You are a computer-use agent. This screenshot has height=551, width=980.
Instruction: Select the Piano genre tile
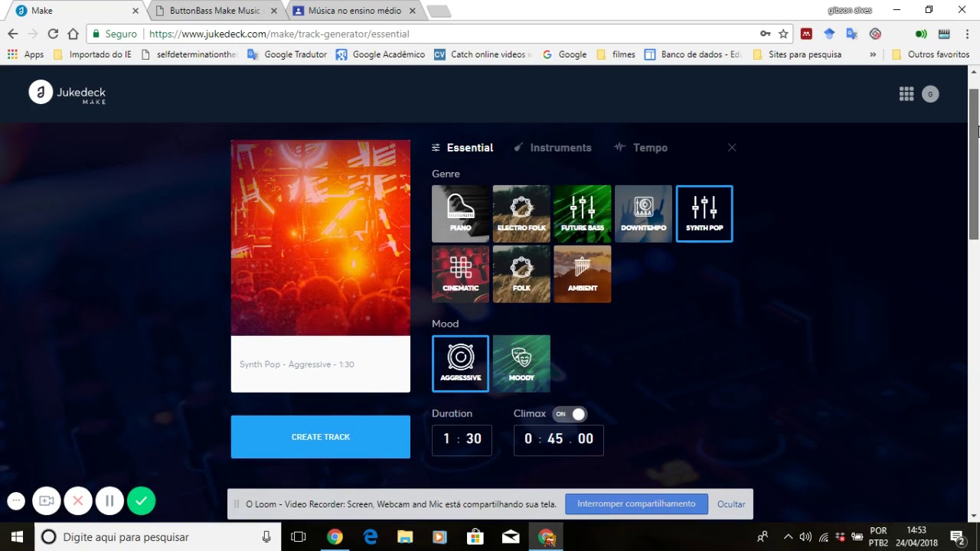tap(460, 214)
